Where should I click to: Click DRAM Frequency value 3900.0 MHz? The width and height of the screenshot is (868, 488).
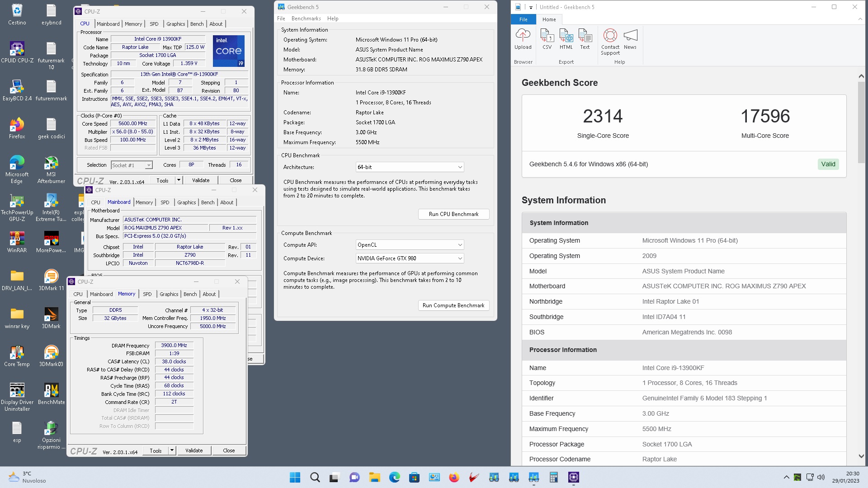click(x=174, y=346)
